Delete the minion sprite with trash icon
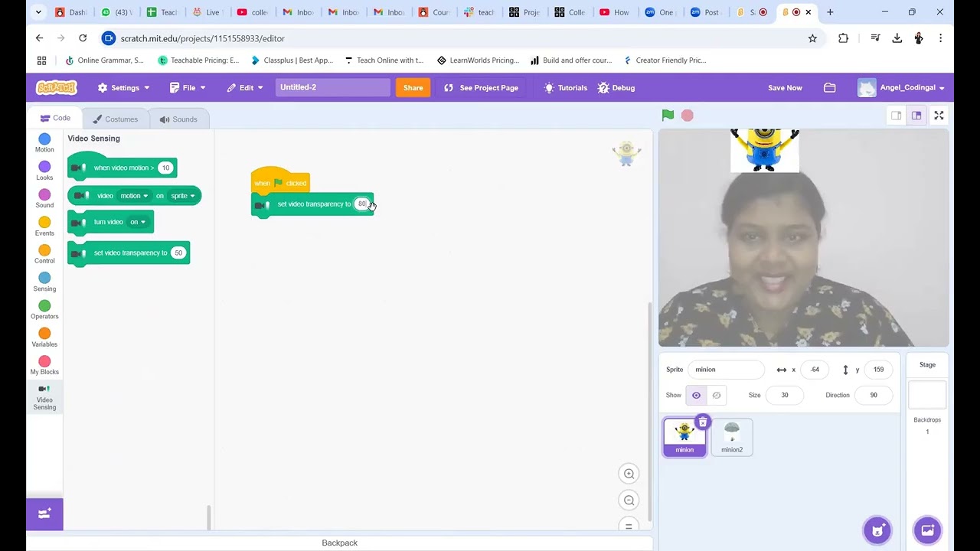The height and width of the screenshot is (551, 980). 703,422
